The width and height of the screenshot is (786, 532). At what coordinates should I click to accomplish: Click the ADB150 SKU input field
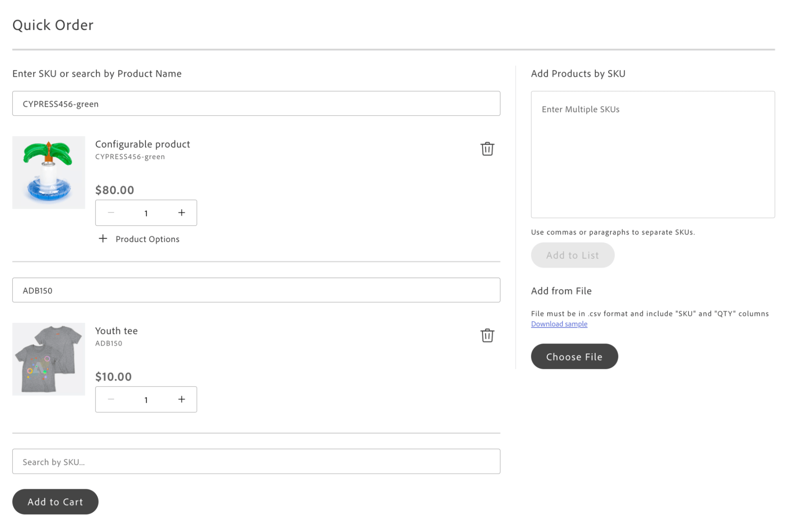[x=256, y=290]
